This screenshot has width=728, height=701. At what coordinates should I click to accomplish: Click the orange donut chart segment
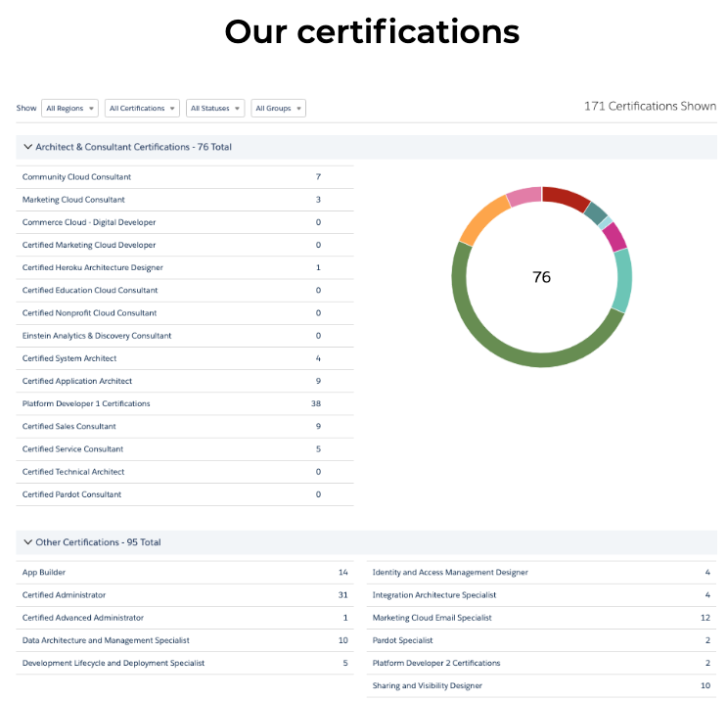[x=482, y=218]
